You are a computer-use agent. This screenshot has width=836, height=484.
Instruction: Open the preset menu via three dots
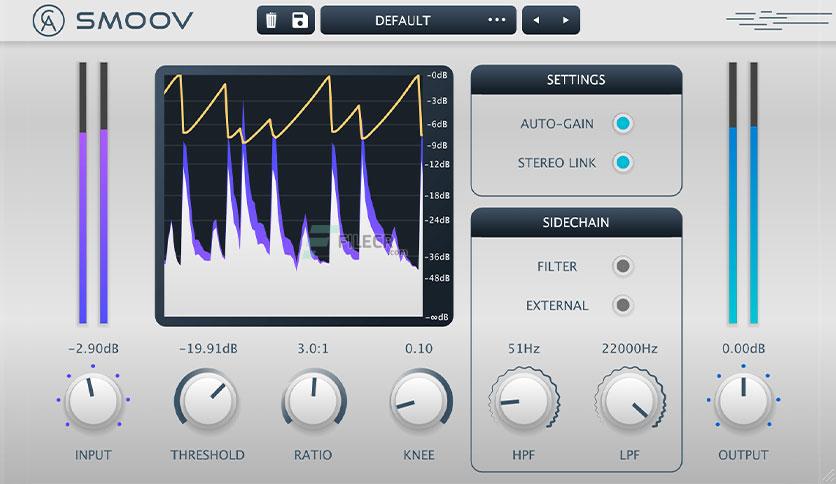(497, 20)
